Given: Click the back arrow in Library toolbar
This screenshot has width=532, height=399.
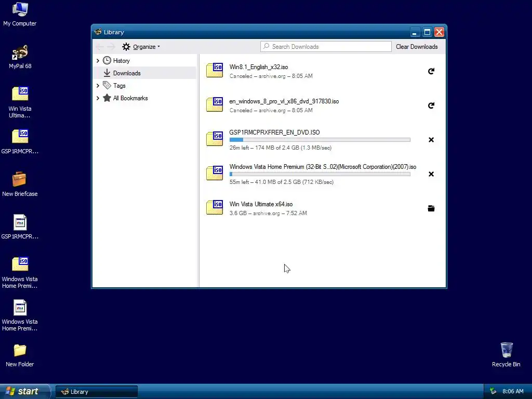Looking at the screenshot, I should [x=99, y=47].
